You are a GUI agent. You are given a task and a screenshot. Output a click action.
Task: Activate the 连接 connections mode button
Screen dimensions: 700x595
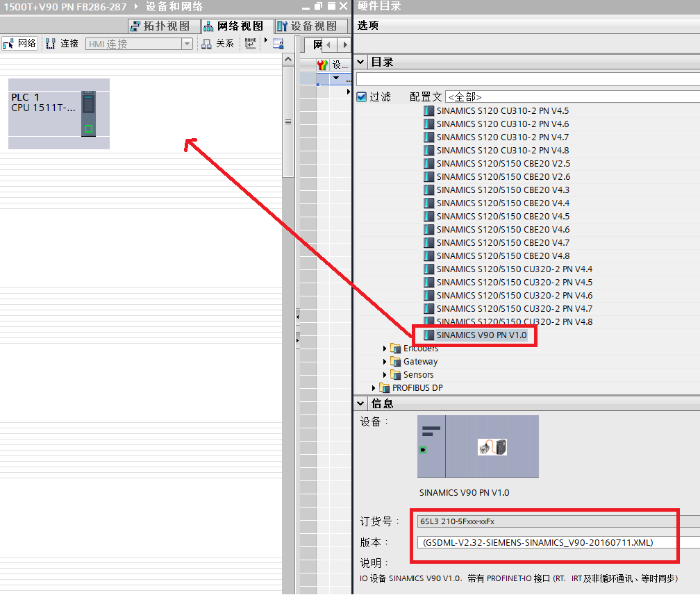(62, 43)
